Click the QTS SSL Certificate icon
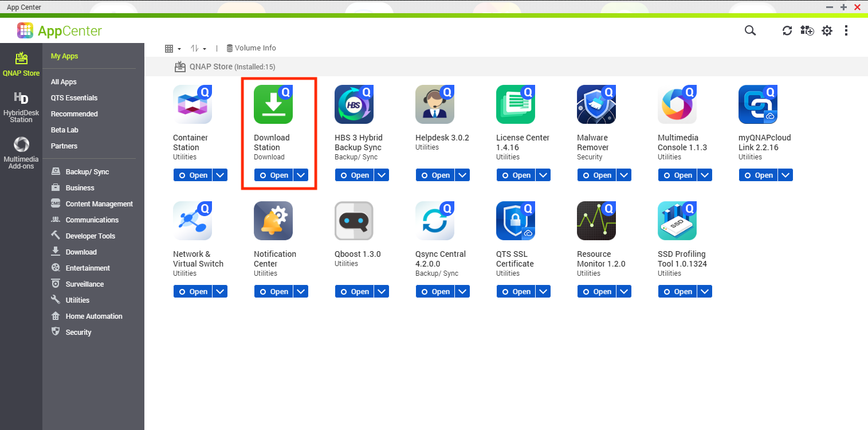 point(516,221)
